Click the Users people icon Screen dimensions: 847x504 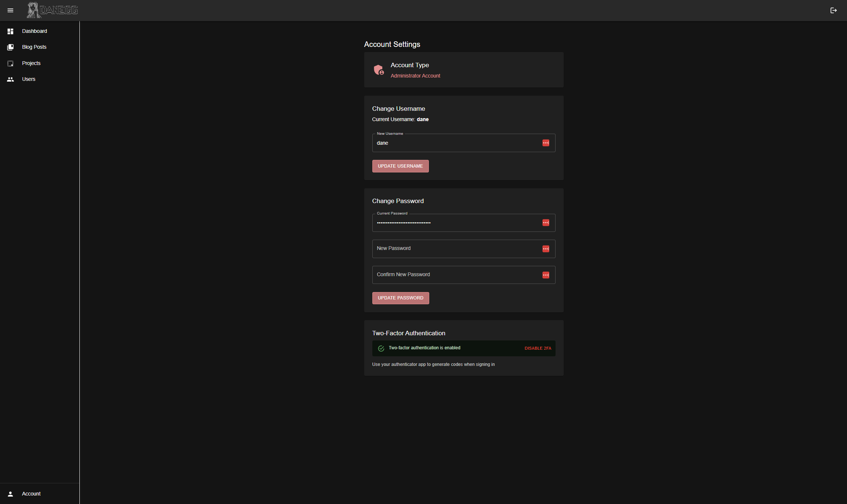10,79
